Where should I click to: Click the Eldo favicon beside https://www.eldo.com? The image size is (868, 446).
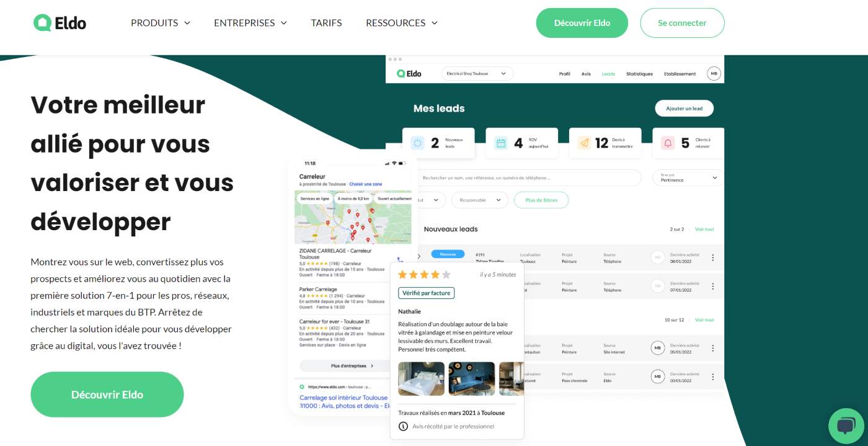[x=302, y=386]
